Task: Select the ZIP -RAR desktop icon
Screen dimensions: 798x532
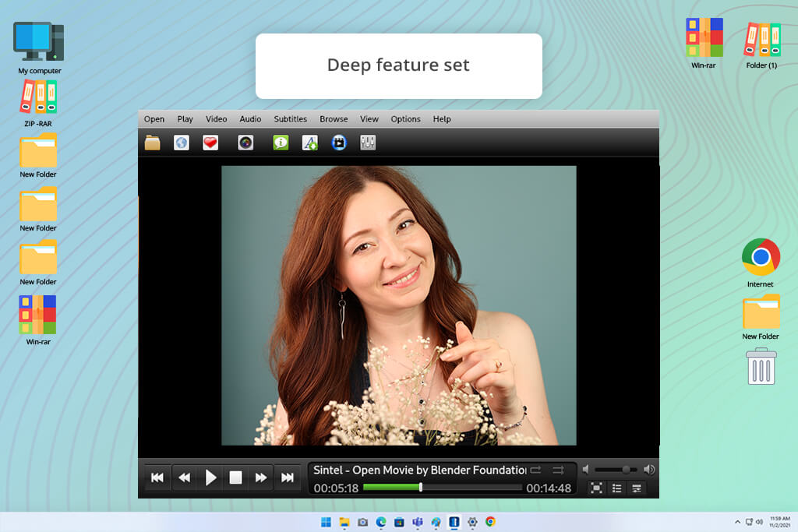Action: pos(38,104)
